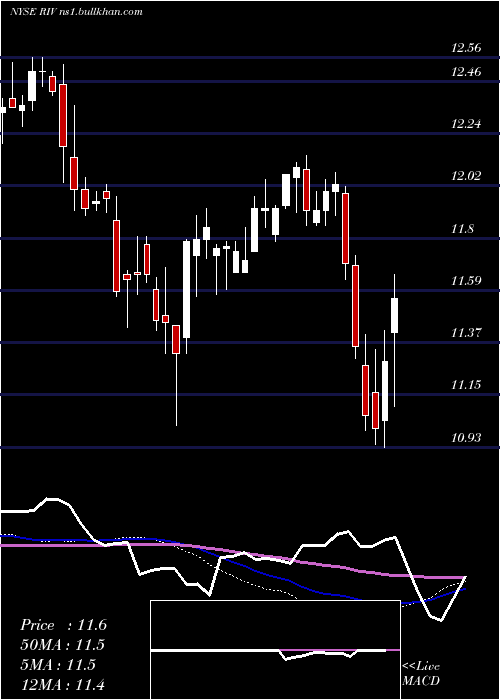
Task: Click inside the MACD indicator box
Action: click(x=275, y=650)
